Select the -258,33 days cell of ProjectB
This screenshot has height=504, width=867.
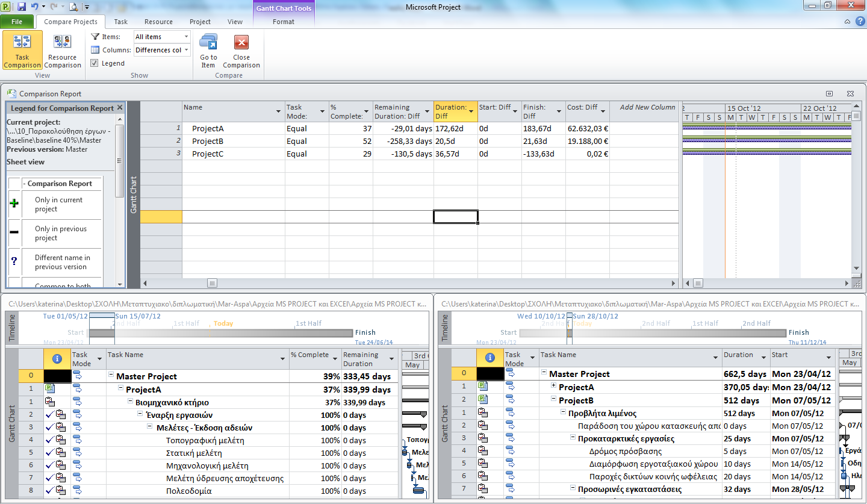pos(403,141)
